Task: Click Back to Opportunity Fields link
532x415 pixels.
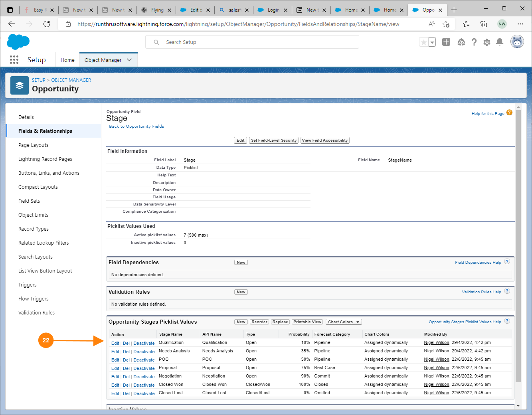Action: point(136,126)
